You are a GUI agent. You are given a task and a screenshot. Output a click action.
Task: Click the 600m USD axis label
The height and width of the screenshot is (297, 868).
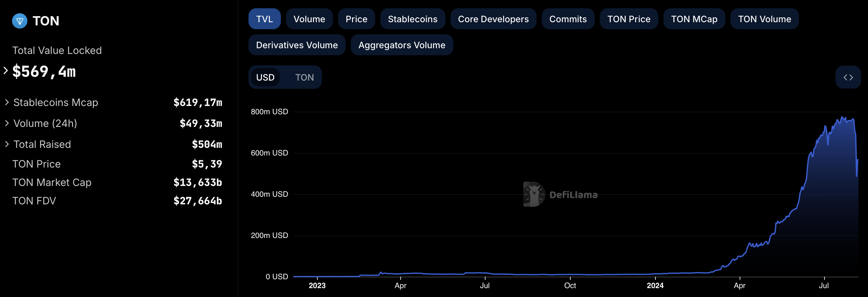(269, 153)
